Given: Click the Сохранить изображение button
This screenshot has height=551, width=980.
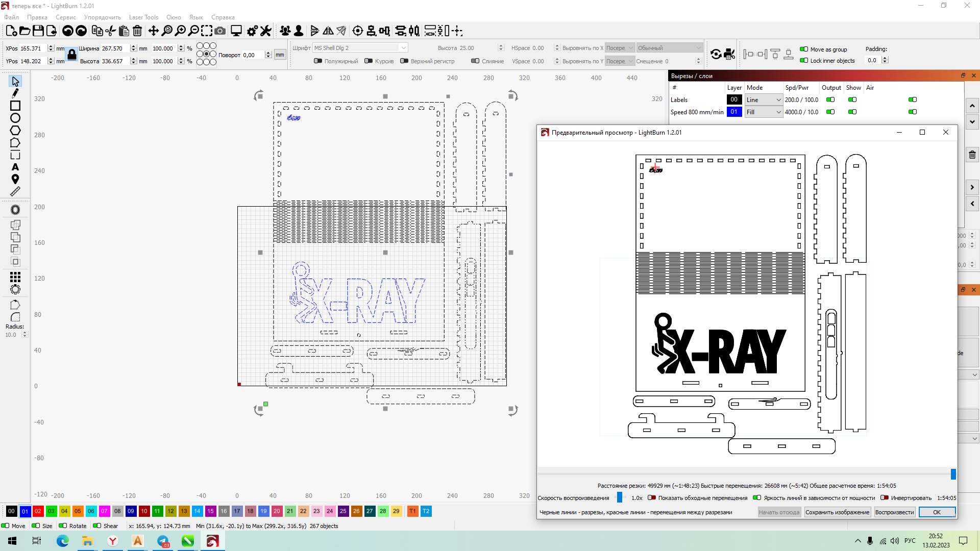Looking at the screenshot, I should click(x=837, y=512).
